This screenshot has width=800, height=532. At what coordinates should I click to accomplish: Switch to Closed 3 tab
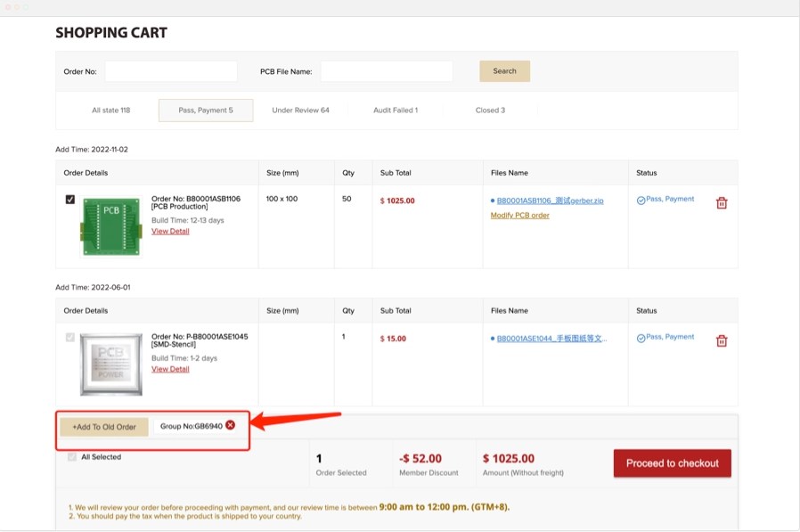[x=490, y=110]
